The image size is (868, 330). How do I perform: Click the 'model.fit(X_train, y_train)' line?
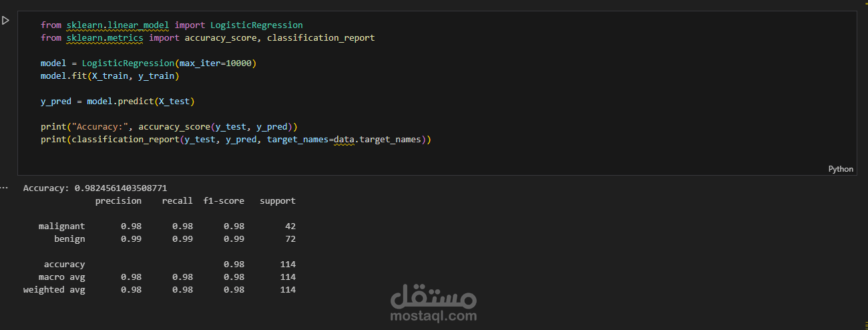click(x=110, y=76)
